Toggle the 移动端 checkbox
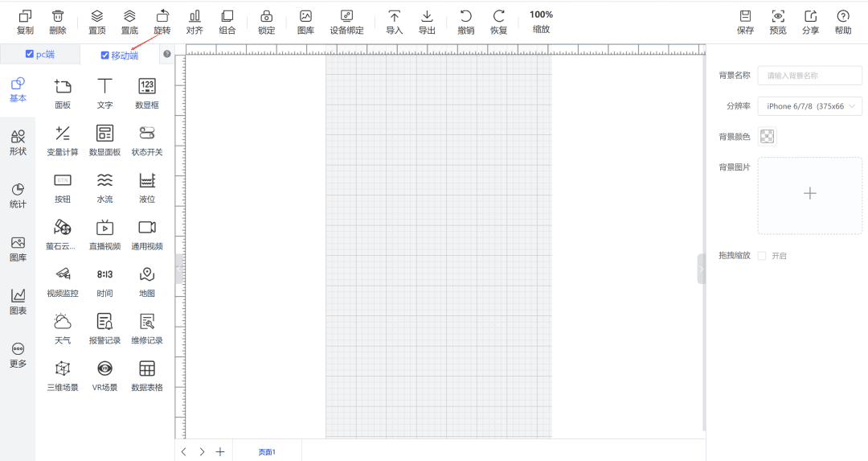This screenshot has height=461, width=868. coord(104,55)
